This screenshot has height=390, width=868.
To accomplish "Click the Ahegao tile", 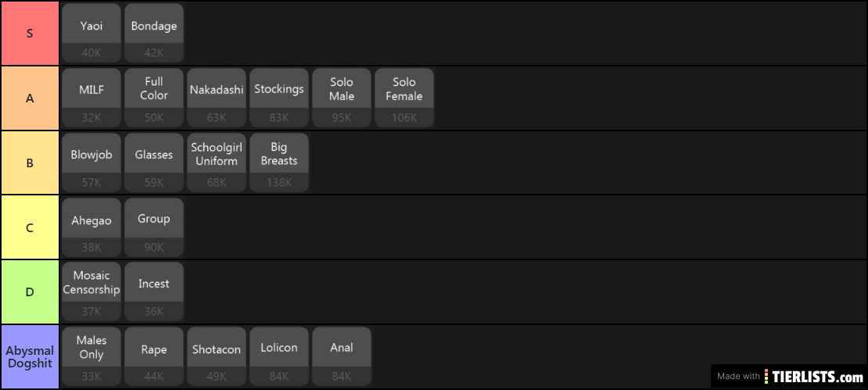I will tap(91, 227).
